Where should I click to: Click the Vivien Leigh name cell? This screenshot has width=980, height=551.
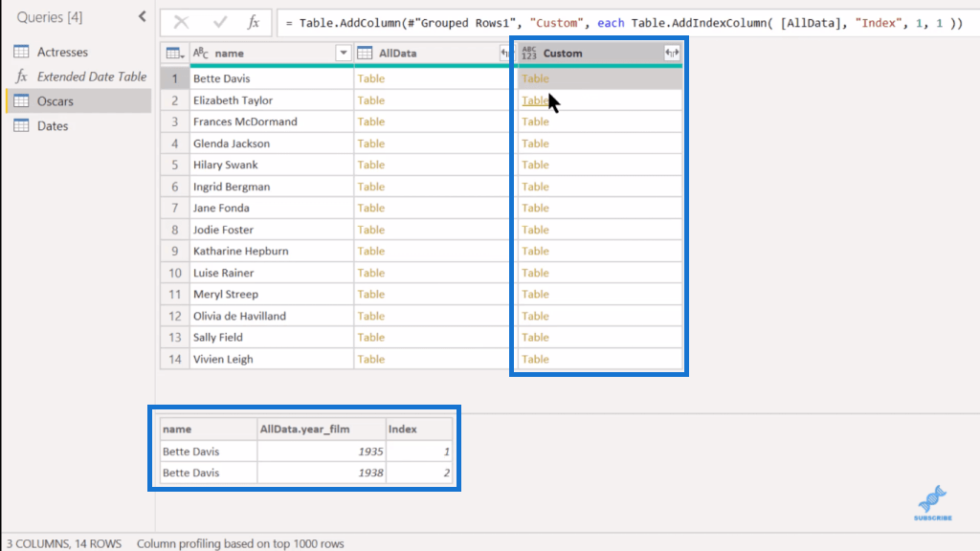tap(272, 359)
